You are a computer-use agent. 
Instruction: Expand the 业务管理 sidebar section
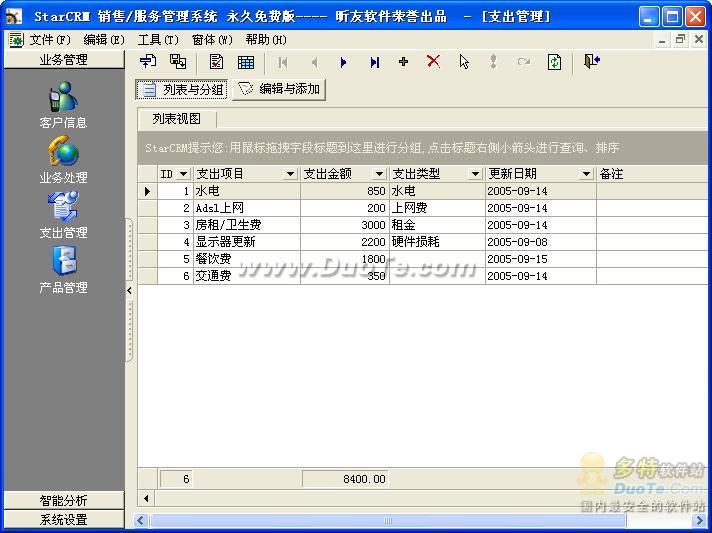(x=64, y=59)
